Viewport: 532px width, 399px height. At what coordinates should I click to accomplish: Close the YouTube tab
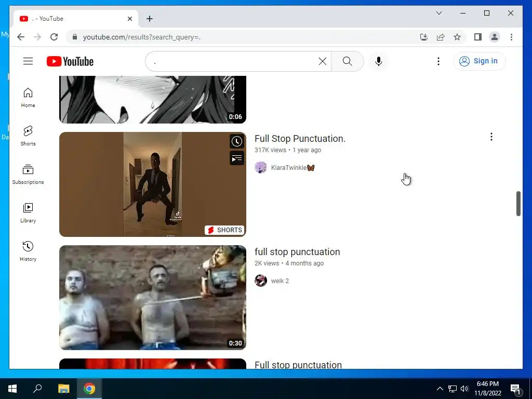[129, 19]
